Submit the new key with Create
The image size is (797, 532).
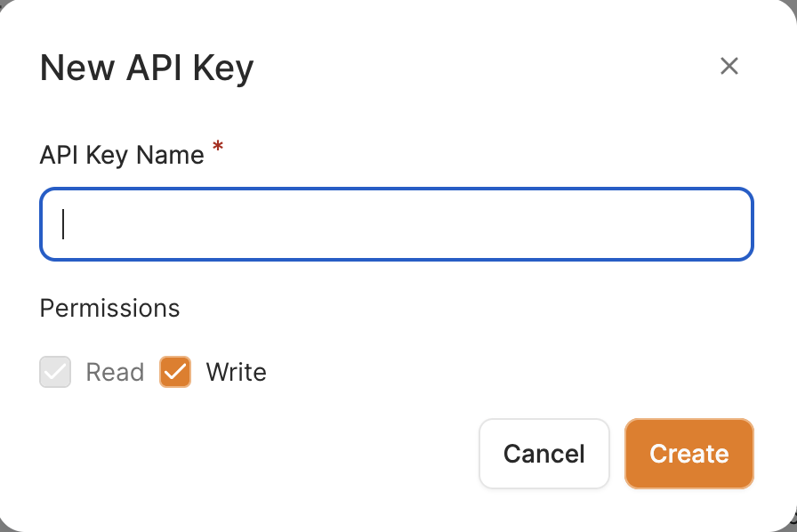(x=689, y=454)
